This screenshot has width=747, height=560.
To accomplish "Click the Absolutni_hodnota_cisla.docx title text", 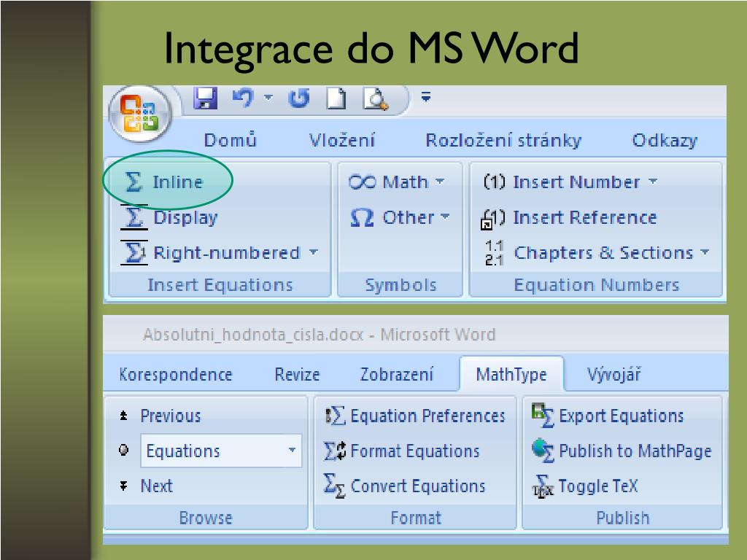I will (253, 335).
